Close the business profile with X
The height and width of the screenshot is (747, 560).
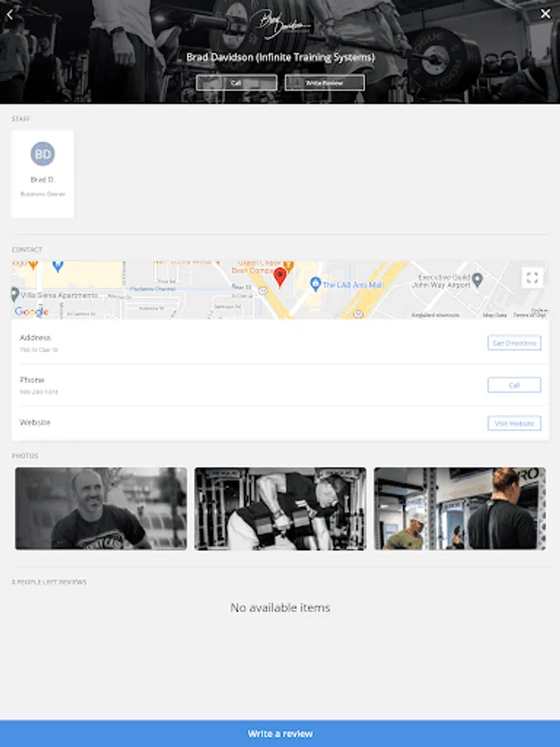pos(545,14)
